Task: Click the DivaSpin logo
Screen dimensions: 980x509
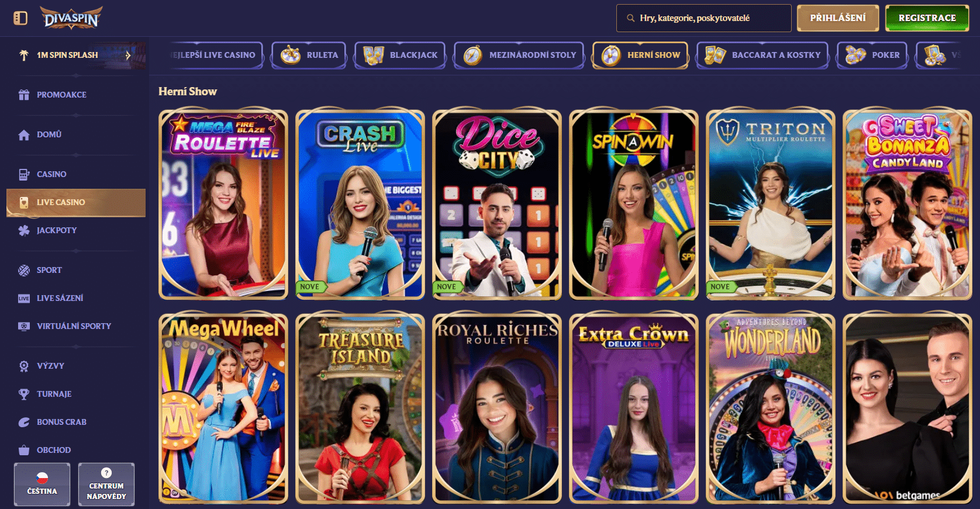Action: (71, 18)
